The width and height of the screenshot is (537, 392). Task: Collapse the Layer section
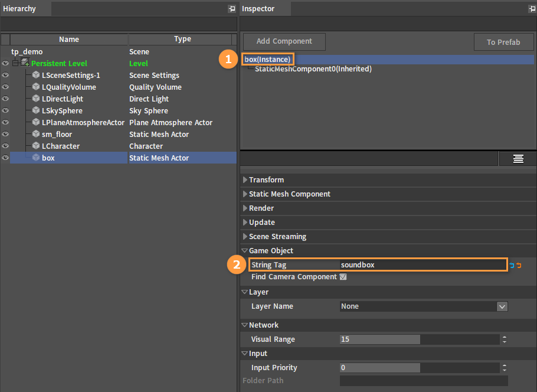[244, 292]
